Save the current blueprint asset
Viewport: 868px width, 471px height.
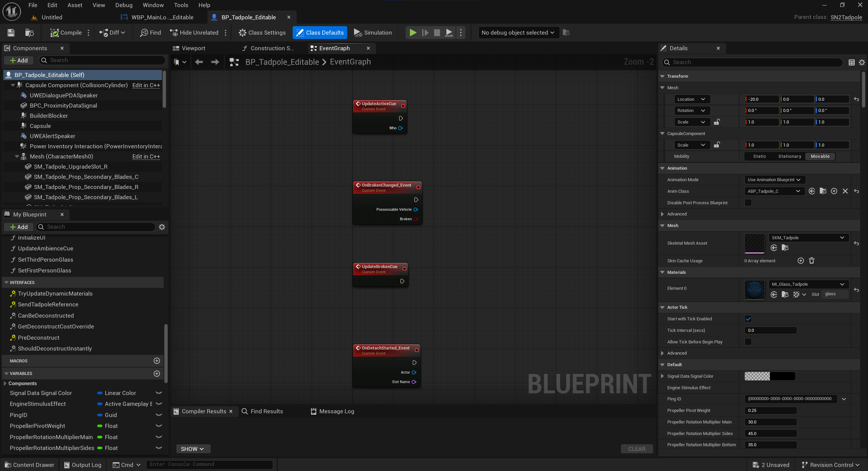(x=11, y=33)
